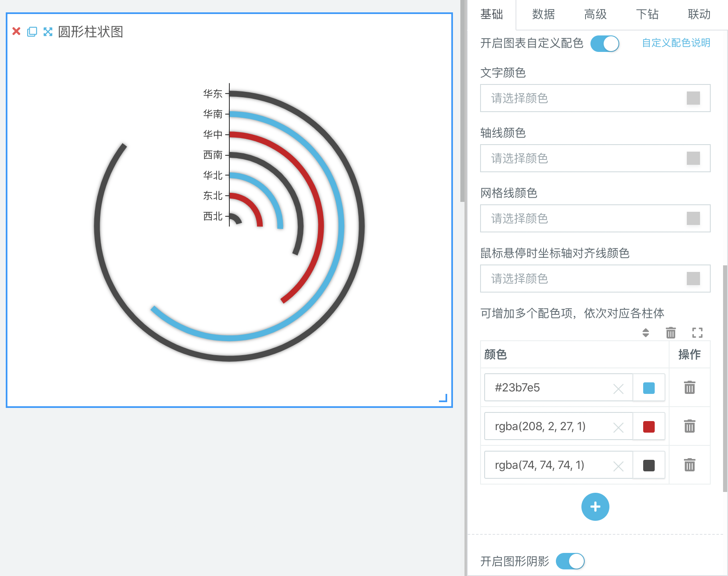Click the canvas scrollbar beside the chart
Image resolution: width=728 pixels, height=576 pixels.
(x=462, y=101)
